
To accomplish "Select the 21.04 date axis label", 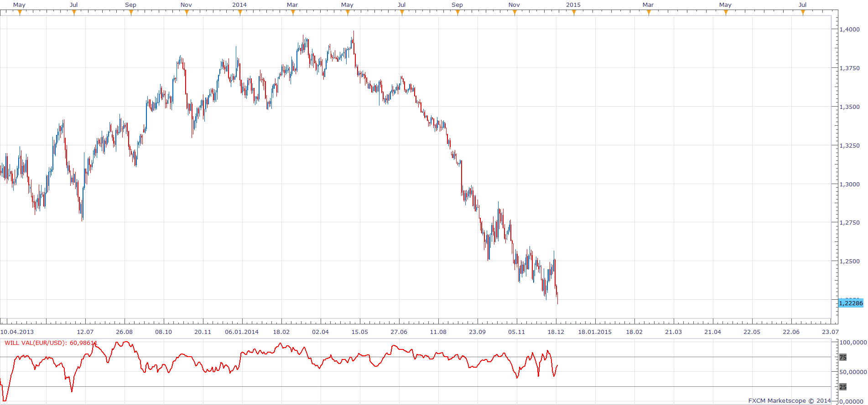I will (713, 332).
